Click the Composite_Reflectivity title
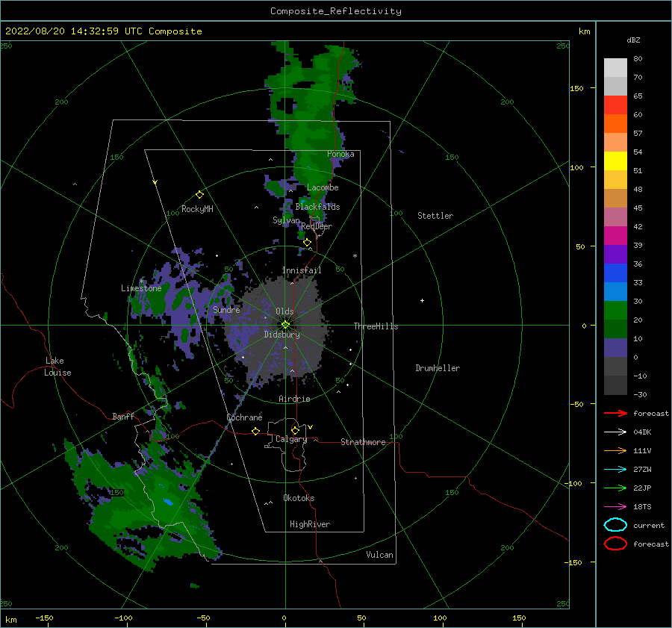The height and width of the screenshot is (628, 672). [x=336, y=11]
